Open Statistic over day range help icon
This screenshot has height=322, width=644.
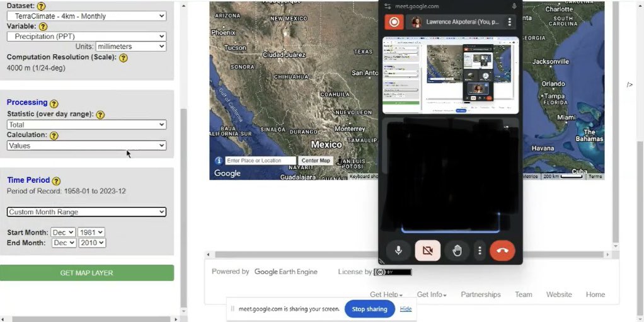[x=100, y=115]
